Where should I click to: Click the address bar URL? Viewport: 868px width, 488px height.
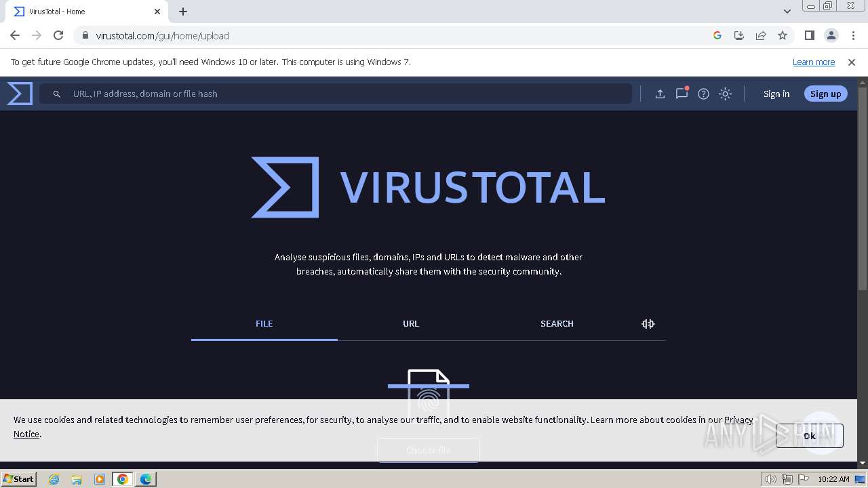tap(163, 36)
